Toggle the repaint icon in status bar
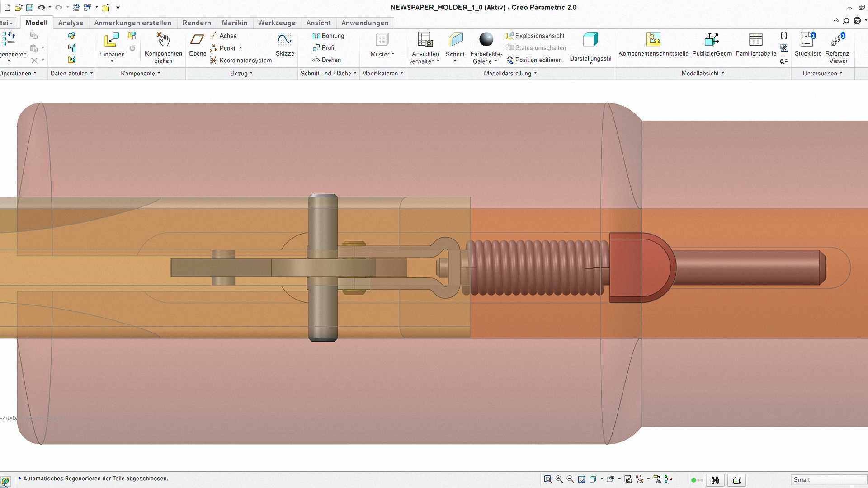Image resolution: width=868 pixels, height=488 pixels. 582,479
